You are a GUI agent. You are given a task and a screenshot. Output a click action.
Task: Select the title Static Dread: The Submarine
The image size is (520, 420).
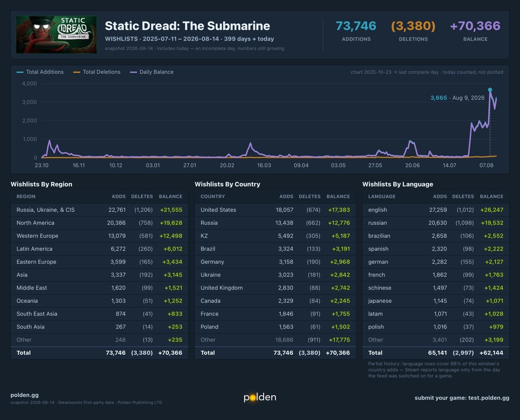(187, 26)
